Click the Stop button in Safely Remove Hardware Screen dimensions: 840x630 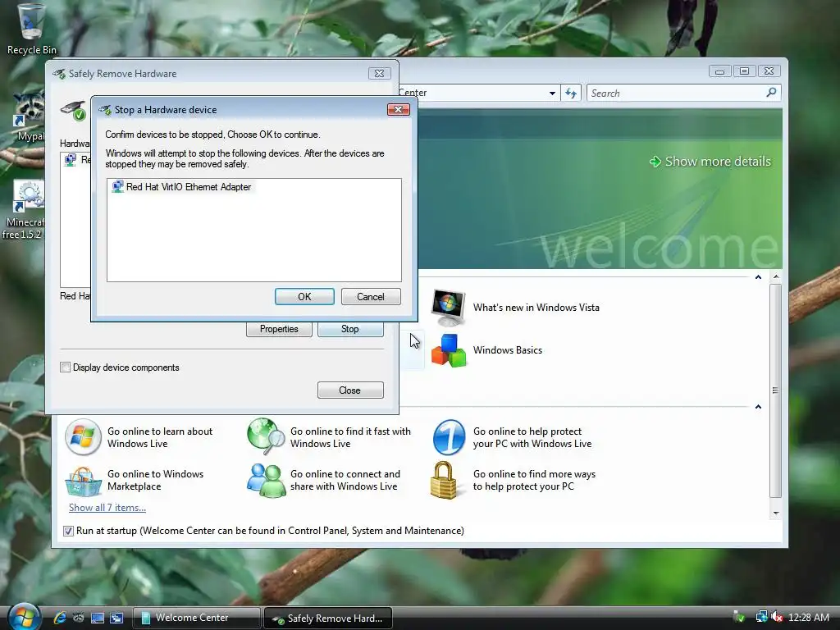(x=350, y=329)
